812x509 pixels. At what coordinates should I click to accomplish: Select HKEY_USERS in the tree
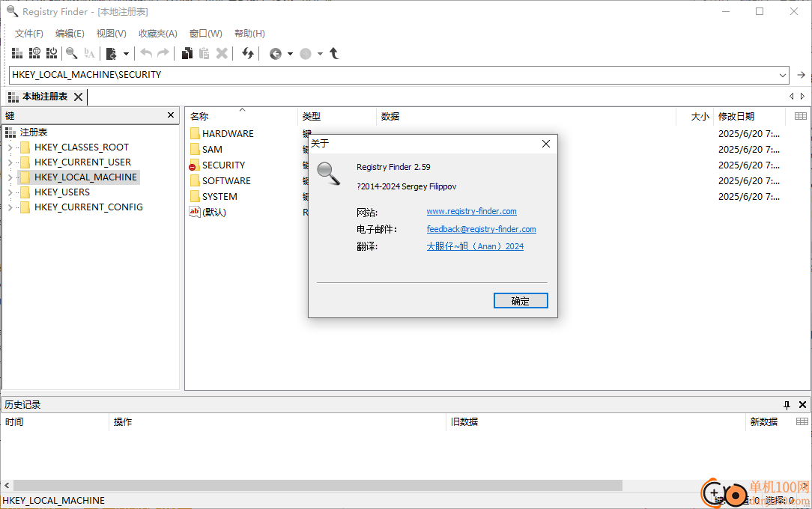(x=62, y=192)
